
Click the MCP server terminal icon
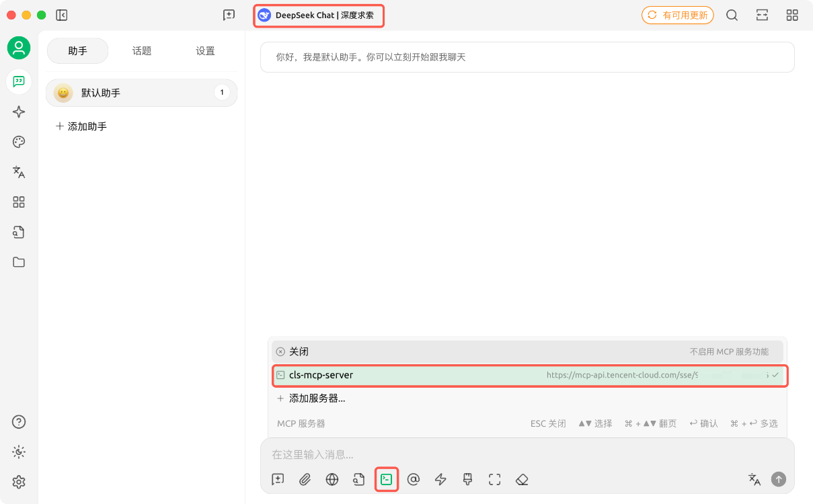(x=386, y=479)
